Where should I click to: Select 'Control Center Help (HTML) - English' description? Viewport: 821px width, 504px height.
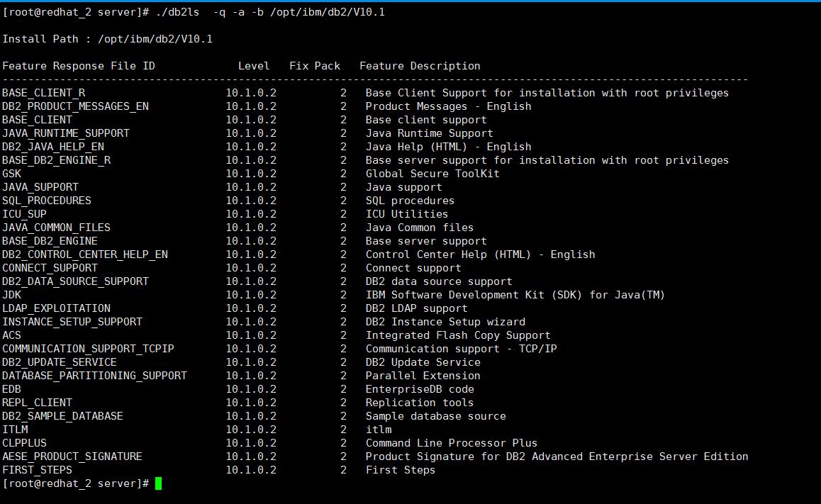click(481, 255)
